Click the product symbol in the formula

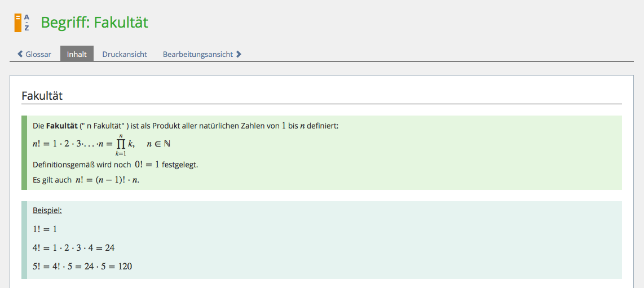(x=120, y=144)
